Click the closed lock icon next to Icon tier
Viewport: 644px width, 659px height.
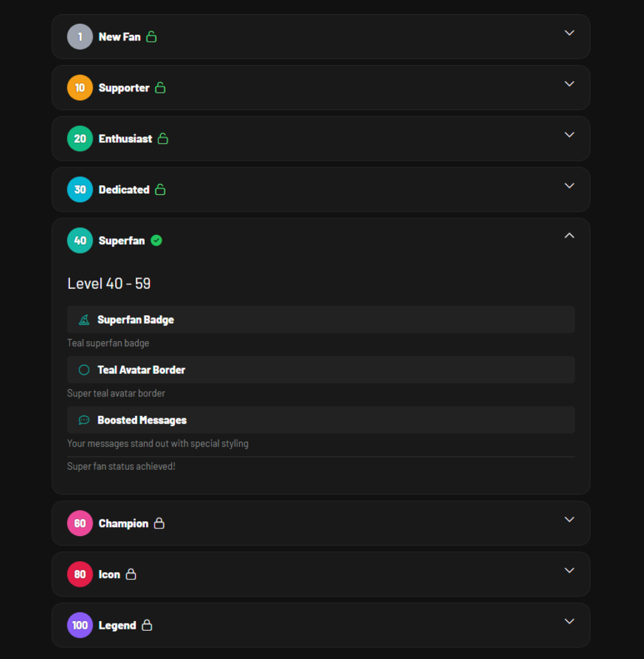[x=131, y=574]
